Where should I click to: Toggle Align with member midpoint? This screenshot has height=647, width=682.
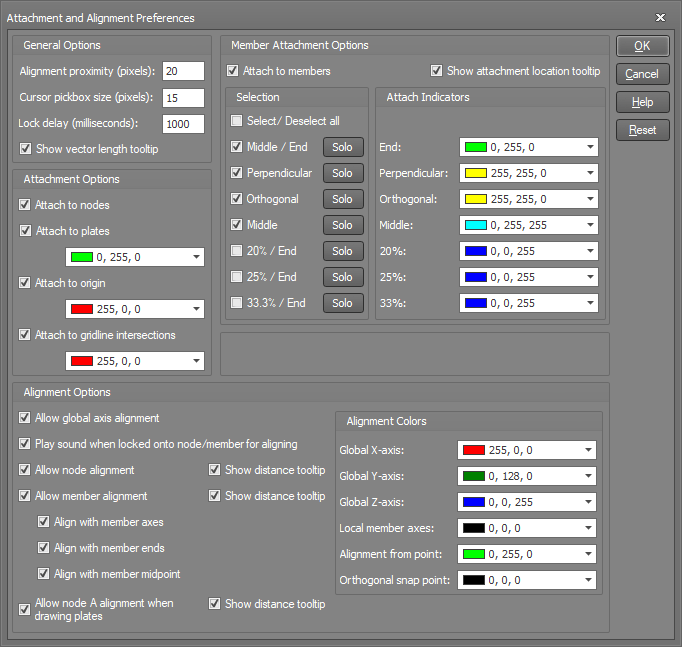pos(43,574)
